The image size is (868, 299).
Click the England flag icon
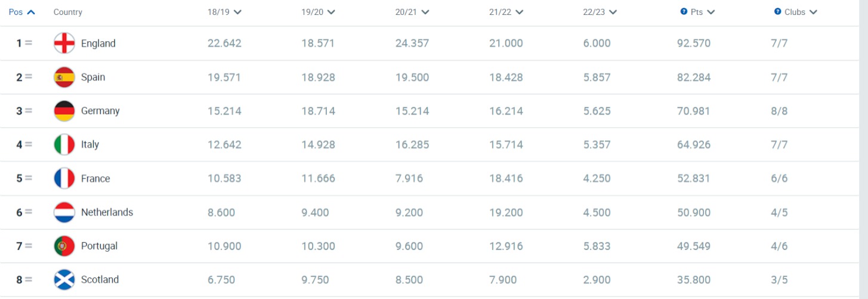click(x=64, y=43)
